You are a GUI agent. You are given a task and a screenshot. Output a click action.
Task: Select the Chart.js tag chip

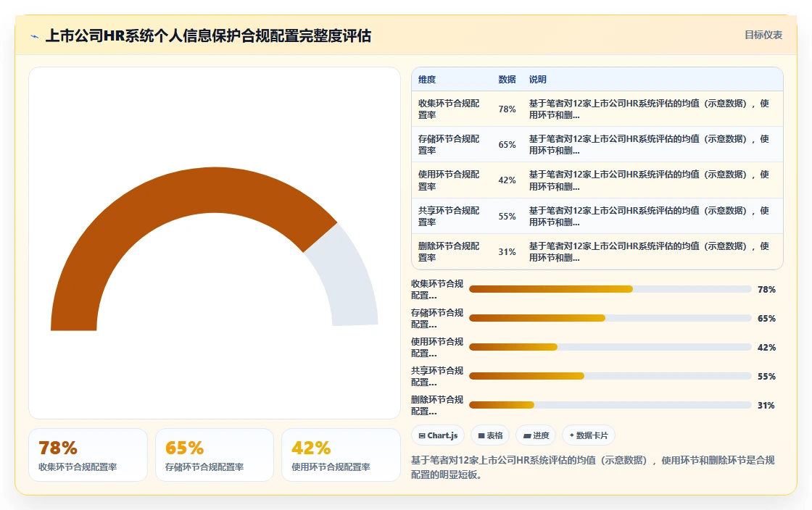pyautogui.click(x=438, y=435)
